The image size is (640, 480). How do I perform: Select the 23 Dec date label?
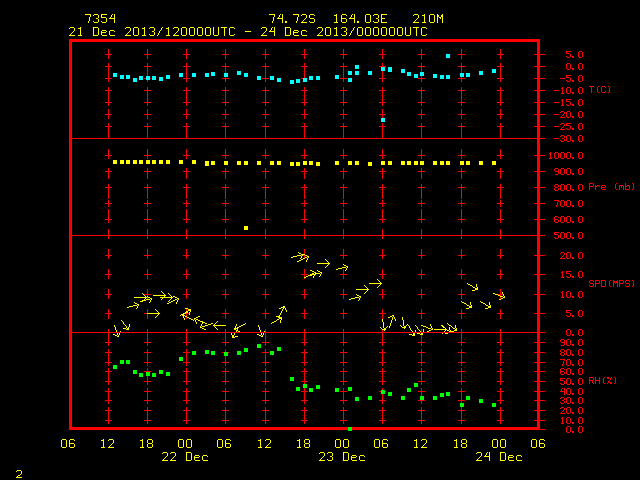342,457
